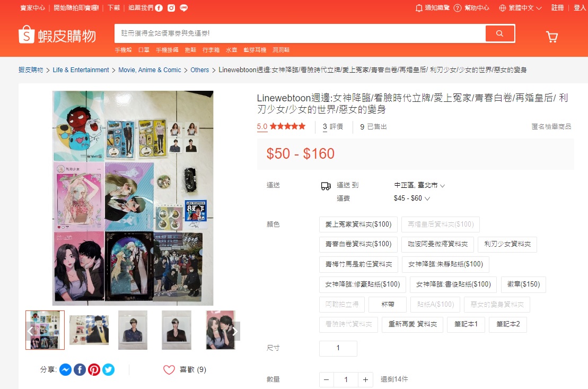The width and height of the screenshot is (588, 389).
Task: Share via Twitter icon
Action: point(108,370)
